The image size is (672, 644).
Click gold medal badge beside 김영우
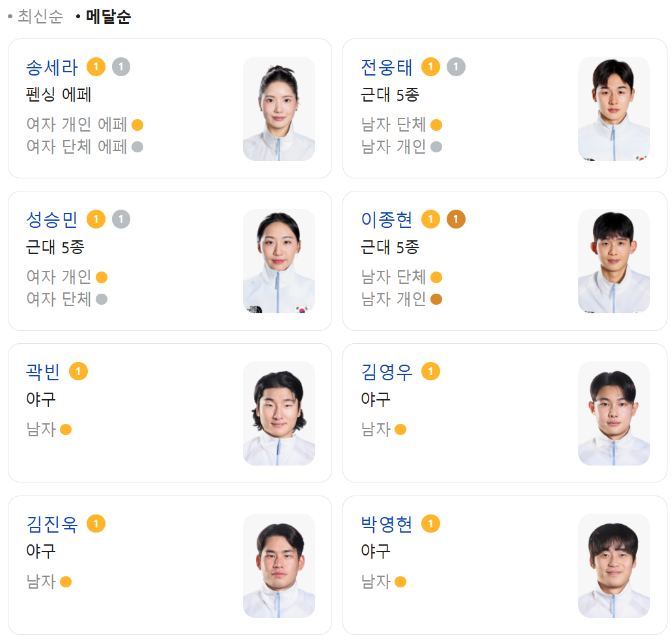click(x=430, y=372)
